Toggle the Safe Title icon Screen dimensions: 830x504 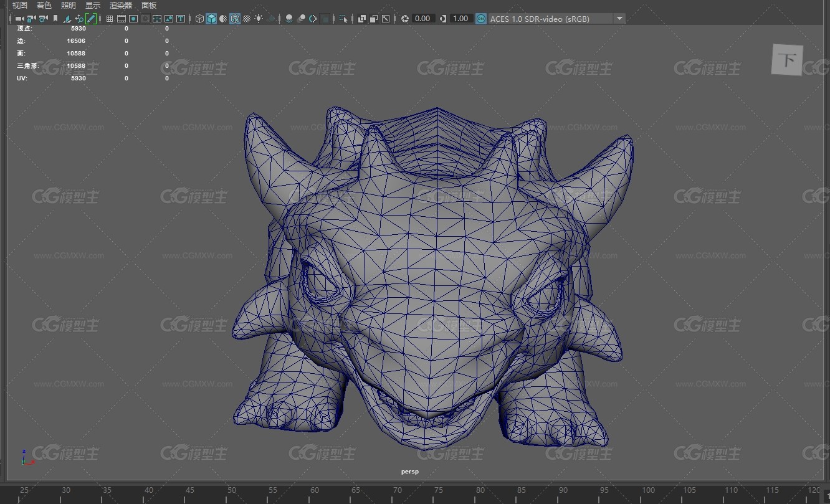click(181, 19)
